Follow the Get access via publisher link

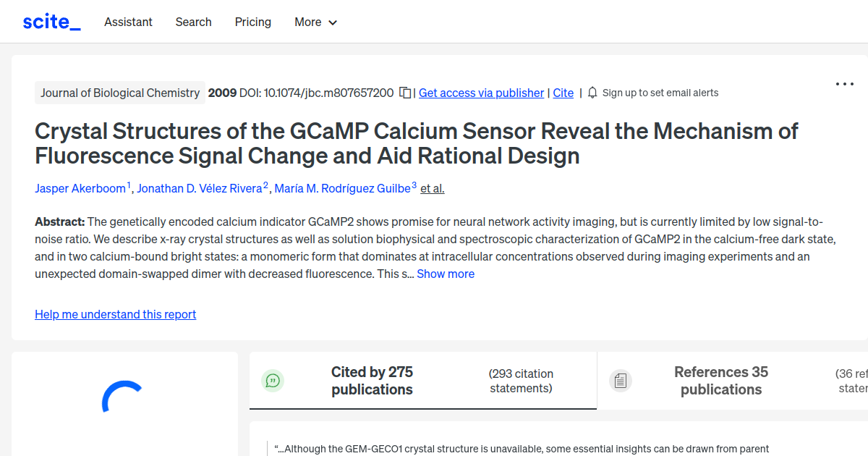pyautogui.click(x=481, y=93)
